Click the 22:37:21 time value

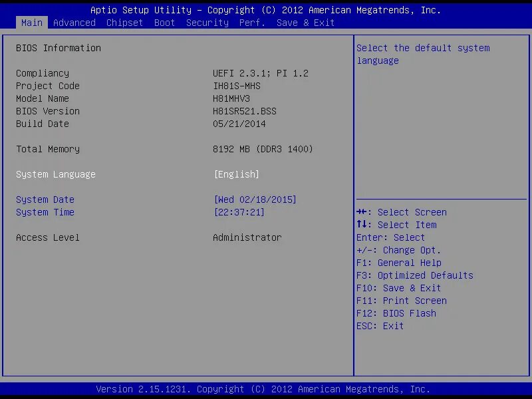click(x=237, y=212)
